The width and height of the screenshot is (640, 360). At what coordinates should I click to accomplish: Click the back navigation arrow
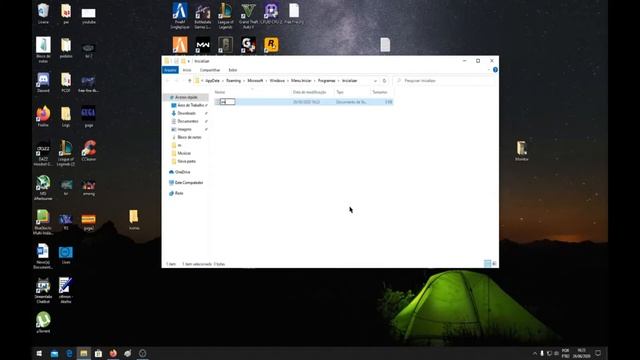(168, 81)
